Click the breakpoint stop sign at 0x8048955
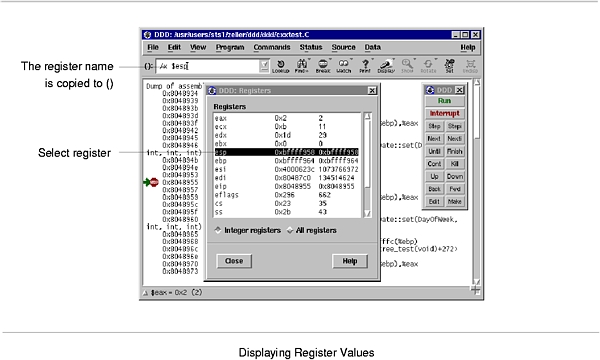Viewport: 600px width, 360px height. pos(154,182)
